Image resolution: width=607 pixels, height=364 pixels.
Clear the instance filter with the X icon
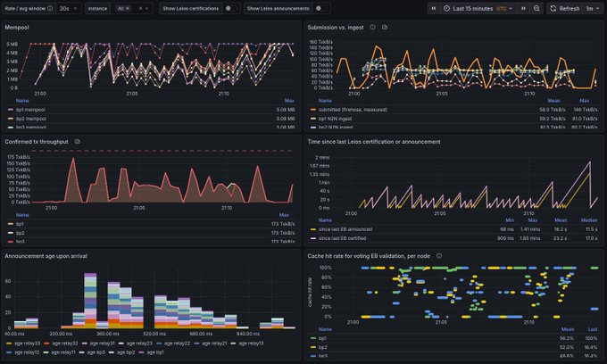[140, 8]
